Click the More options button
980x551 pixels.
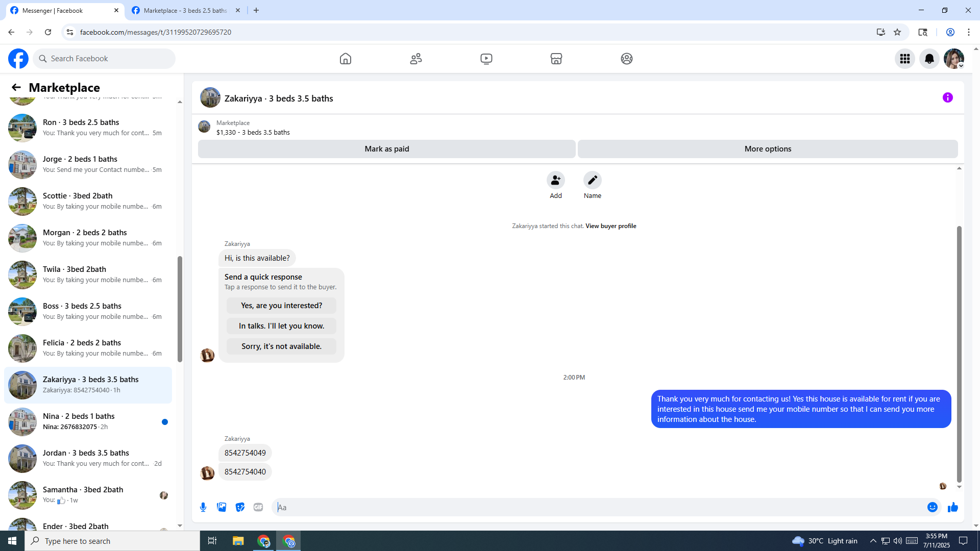click(768, 149)
